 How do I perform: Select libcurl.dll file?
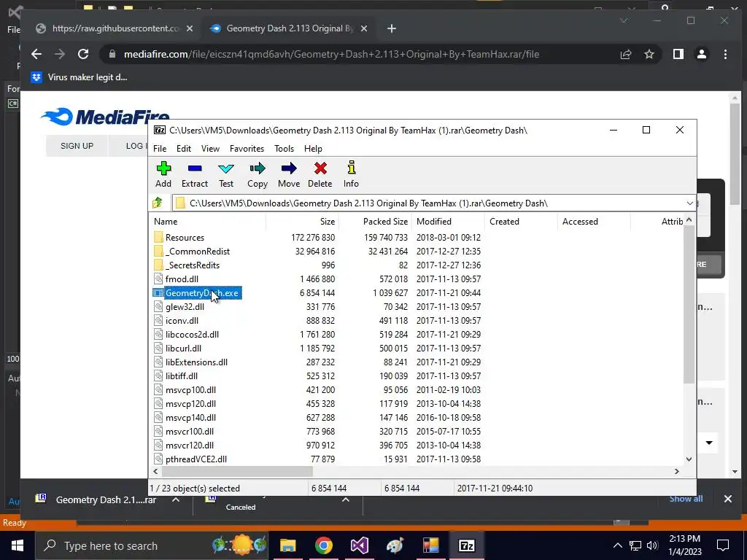click(183, 348)
